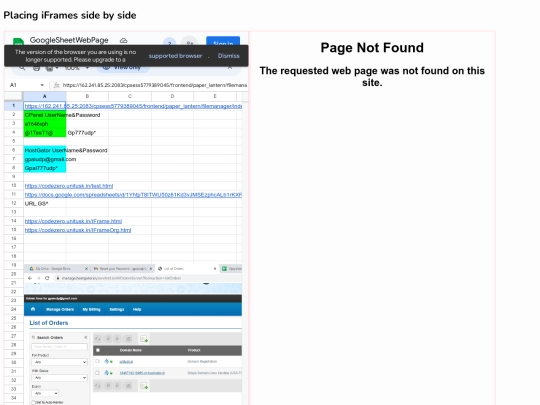
Task: Click the GoogleSheetWebPage document title
Action: (69, 40)
